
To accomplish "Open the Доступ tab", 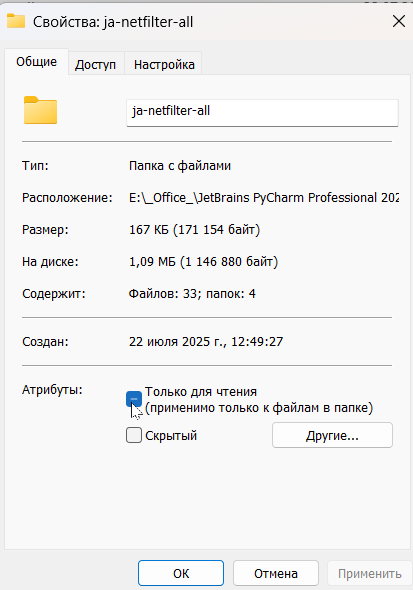I will (96, 65).
